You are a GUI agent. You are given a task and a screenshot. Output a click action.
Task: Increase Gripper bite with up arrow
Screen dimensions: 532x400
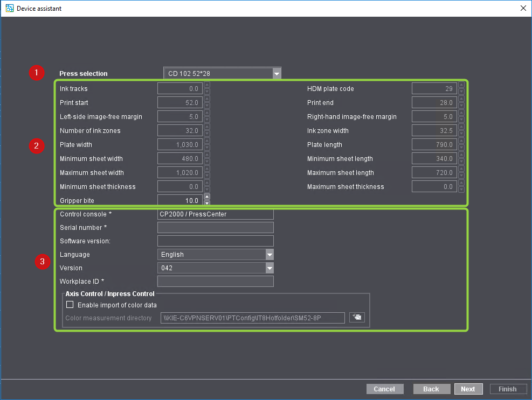207,197
